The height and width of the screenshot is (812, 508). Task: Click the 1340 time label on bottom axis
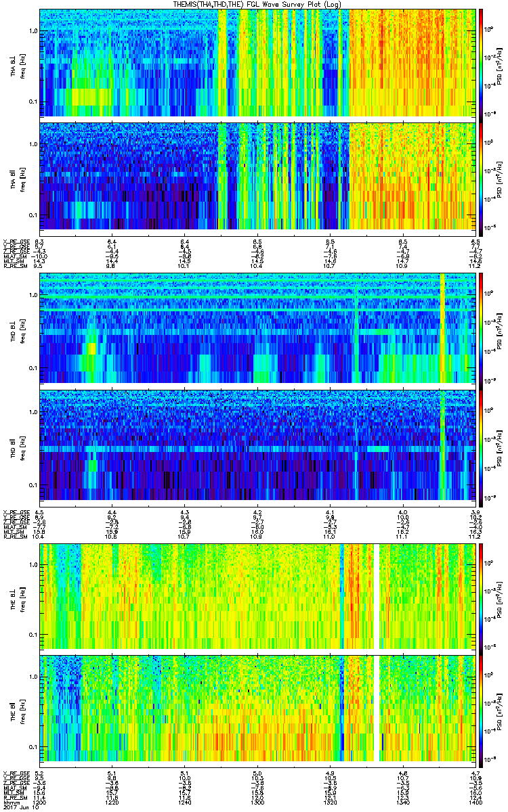coord(403,802)
